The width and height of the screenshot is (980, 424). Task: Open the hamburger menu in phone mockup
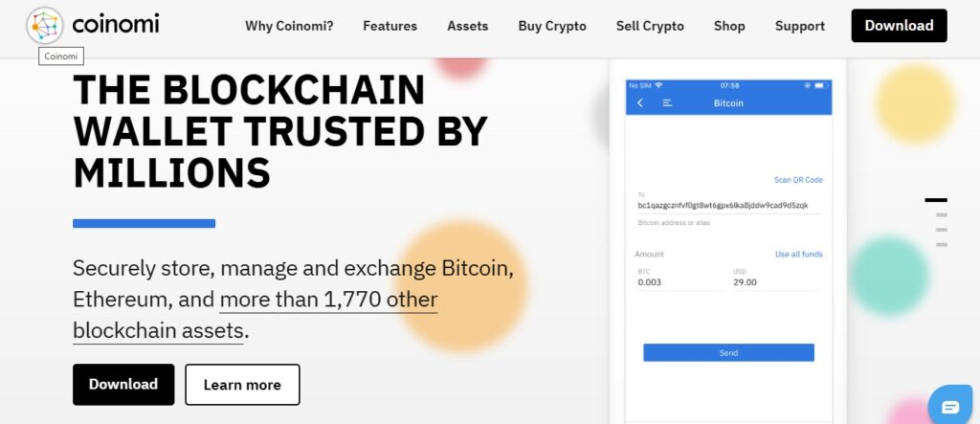coord(667,102)
